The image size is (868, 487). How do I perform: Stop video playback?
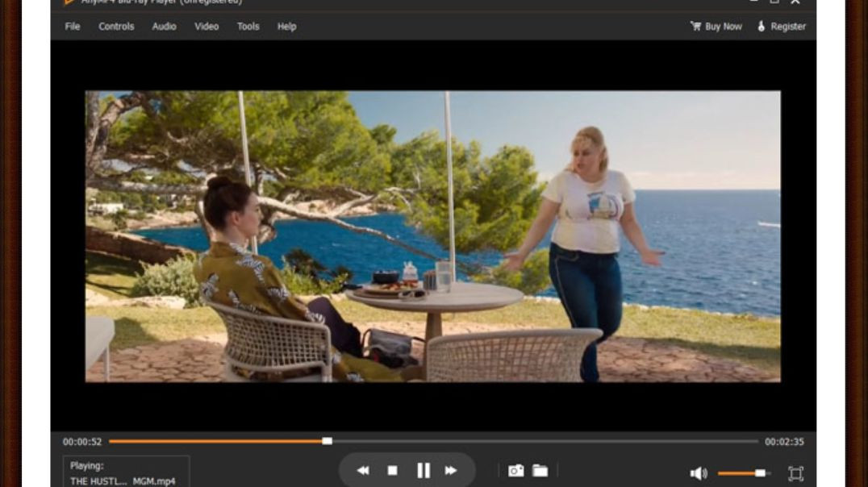point(392,471)
